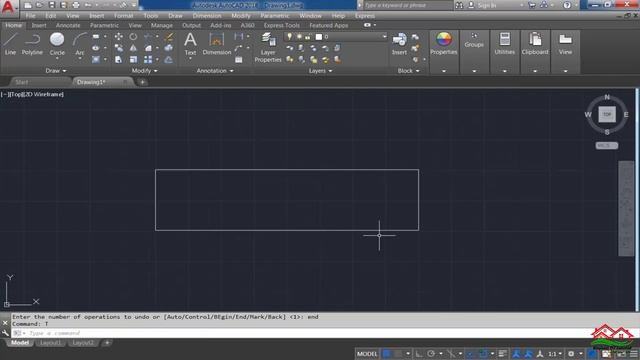Toggle Lineweight display in status bar
This screenshot has height=360, width=640.
[x=502, y=353]
